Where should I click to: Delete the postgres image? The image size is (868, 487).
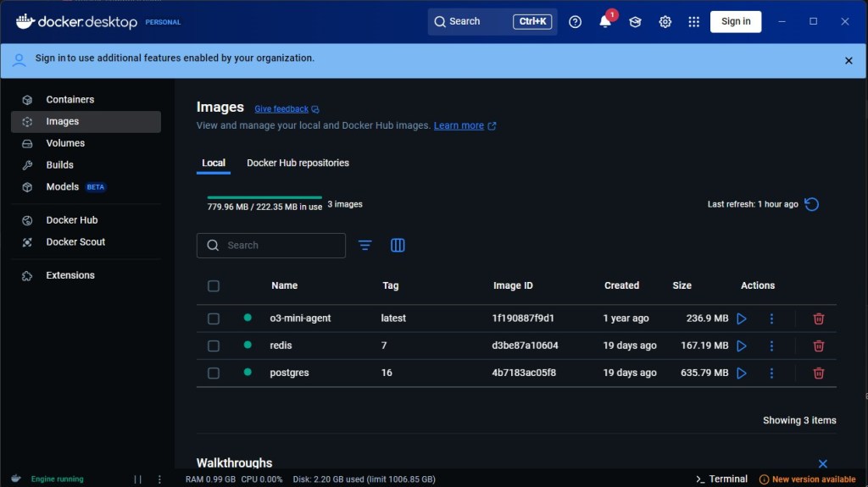coord(818,373)
